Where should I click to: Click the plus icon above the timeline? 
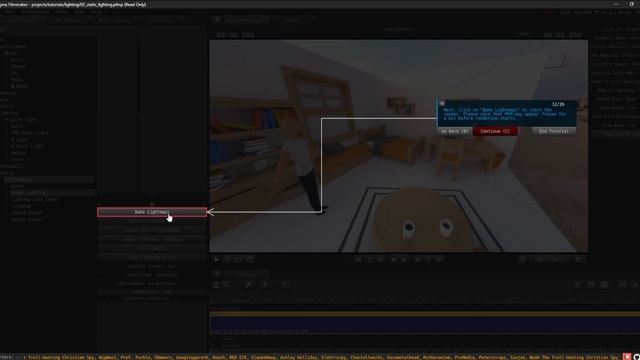coord(217,274)
